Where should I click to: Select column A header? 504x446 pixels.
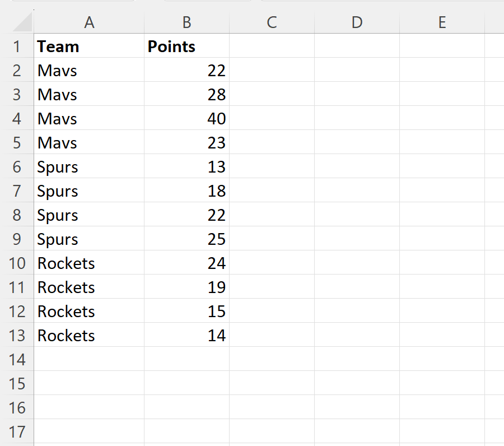[x=89, y=22]
